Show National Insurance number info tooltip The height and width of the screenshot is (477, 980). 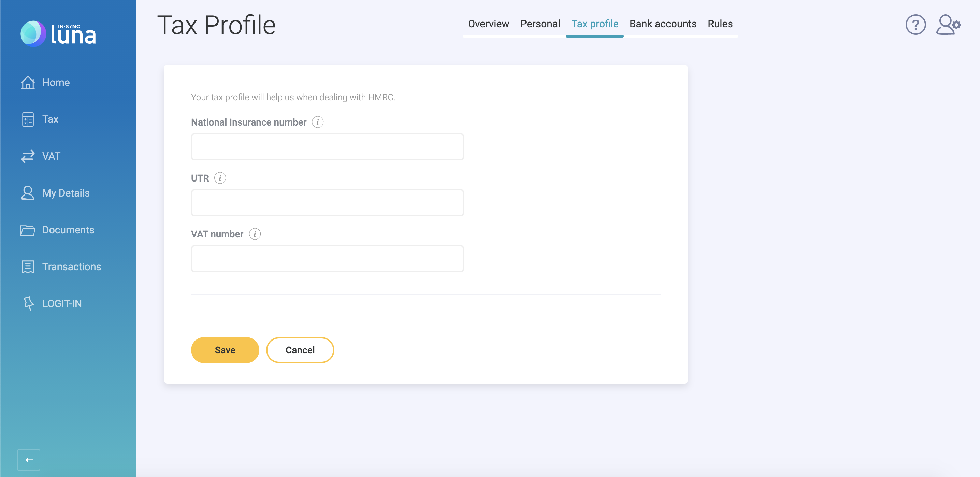click(x=317, y=122)
